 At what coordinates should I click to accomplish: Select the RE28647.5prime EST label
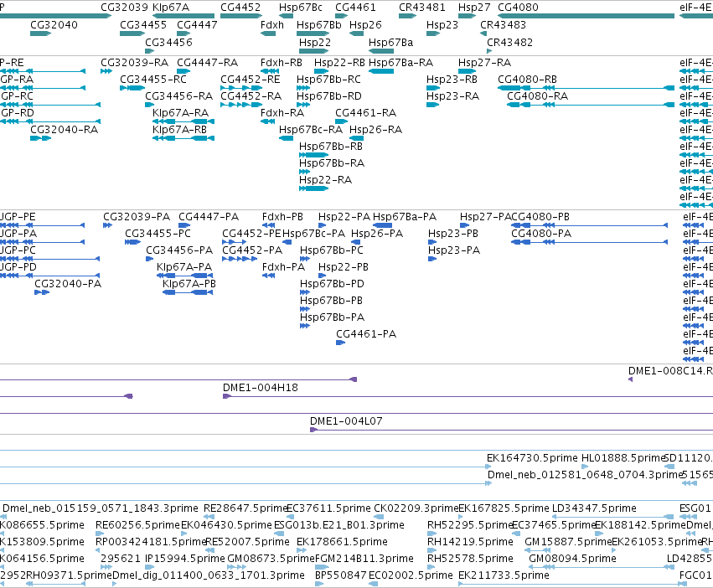[x=245, y=508]
